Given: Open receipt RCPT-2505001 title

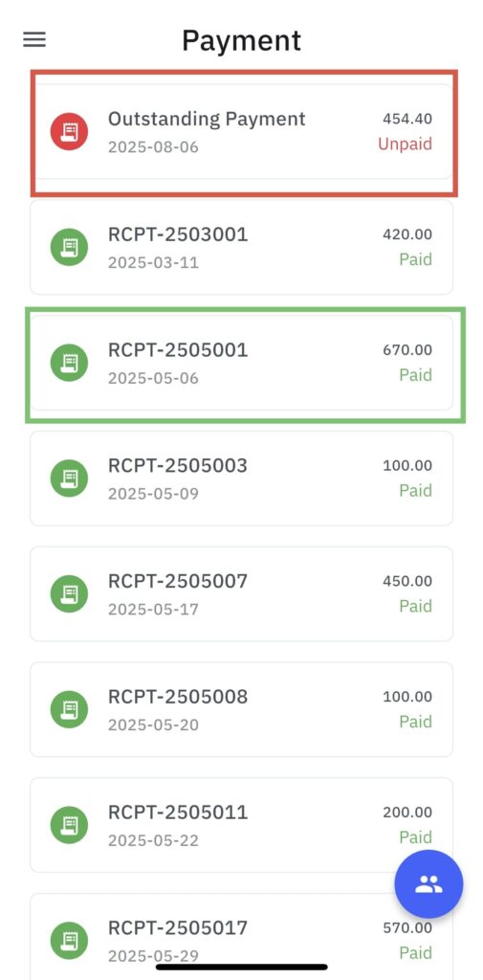Looking at the screenshot, I should tap(178, 350).
